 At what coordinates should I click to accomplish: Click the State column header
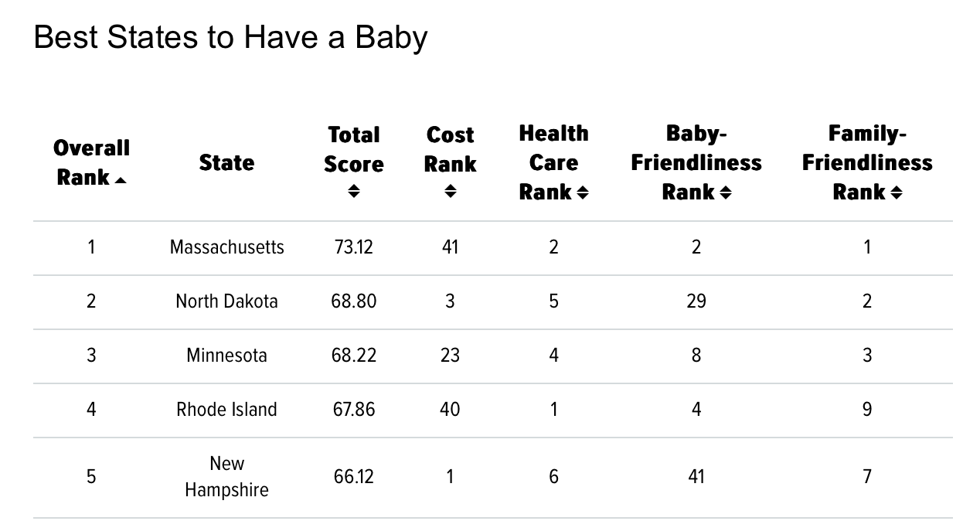pos(226,162)
